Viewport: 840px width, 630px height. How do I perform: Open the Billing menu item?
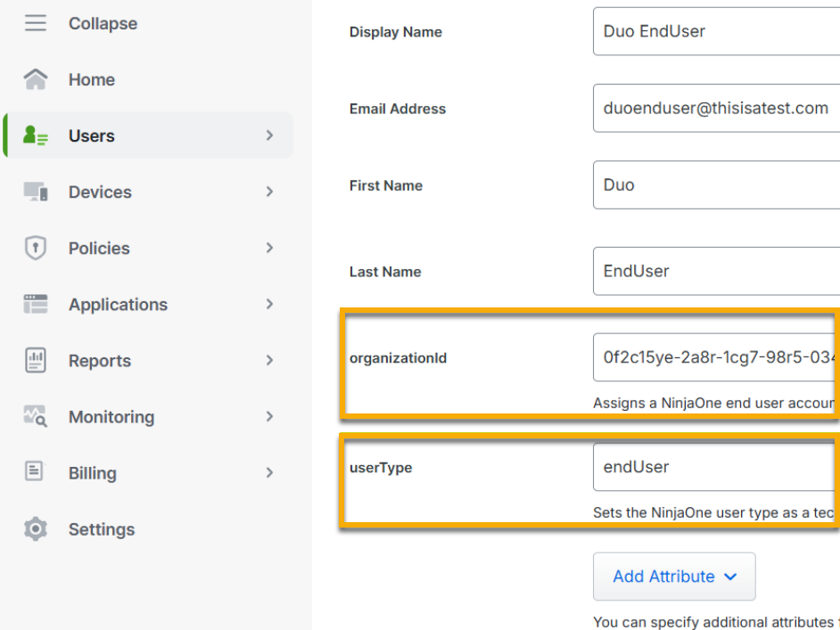pyautogui.click(x=93, y=473)
